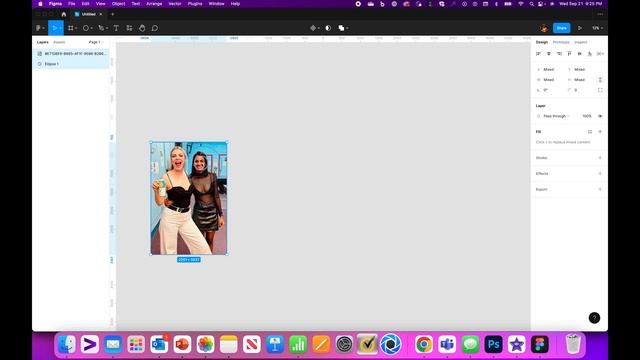This screenshot has height=360, width=640.
Task: Add a new fill with plus
Action: [600, 132]
